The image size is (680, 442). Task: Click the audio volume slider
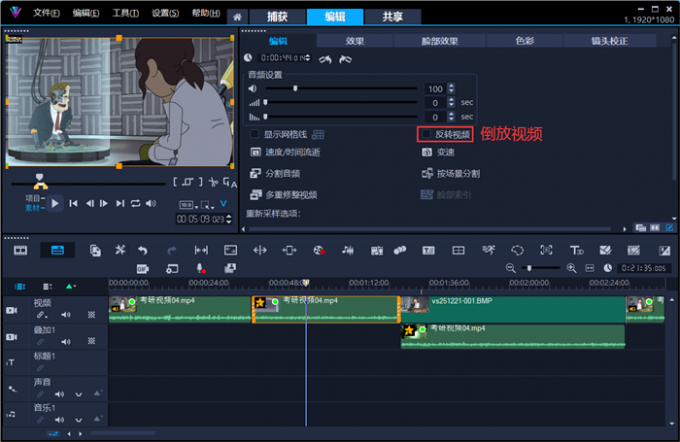click(x=295, y=89)
